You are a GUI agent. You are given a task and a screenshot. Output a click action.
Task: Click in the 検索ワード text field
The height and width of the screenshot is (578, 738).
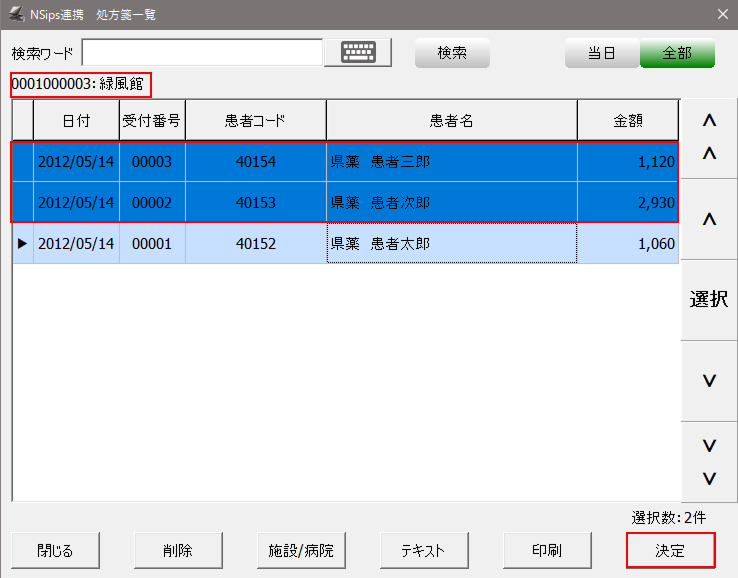click(x=202, y=53)
